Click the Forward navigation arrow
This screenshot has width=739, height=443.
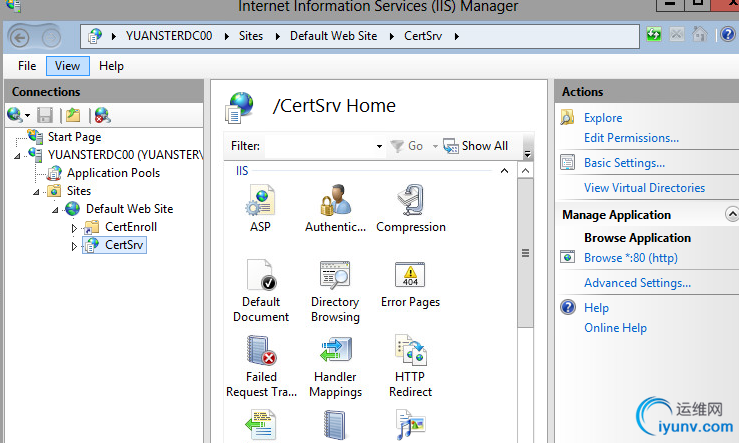[x=51, y=37]
